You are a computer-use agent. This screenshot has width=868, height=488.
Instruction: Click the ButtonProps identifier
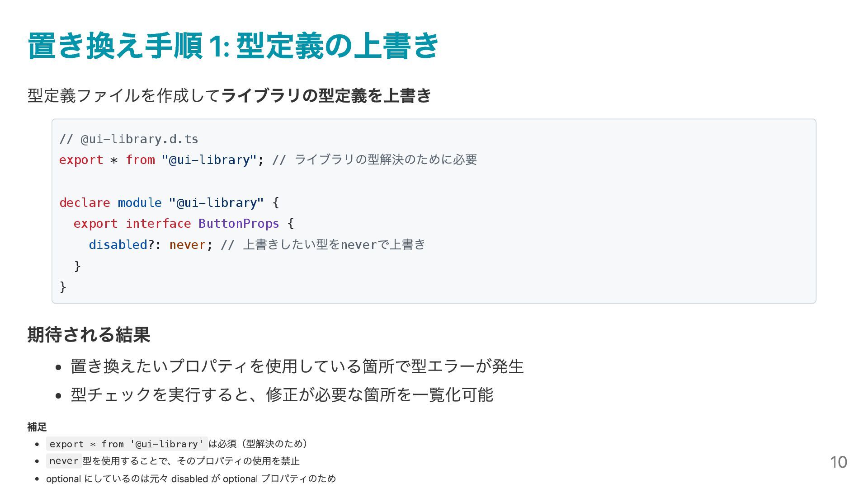239,224
